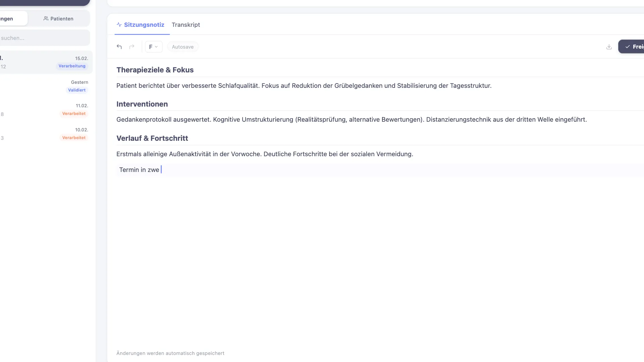Click the redo arrow icon
Image resolution: width=644 pixels, height=362 pixels.
[132, 47]
